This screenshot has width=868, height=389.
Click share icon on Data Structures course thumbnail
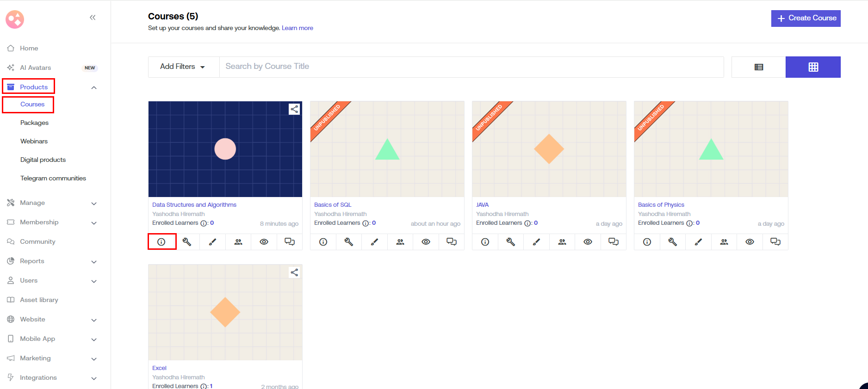click(x=294, y=109)
